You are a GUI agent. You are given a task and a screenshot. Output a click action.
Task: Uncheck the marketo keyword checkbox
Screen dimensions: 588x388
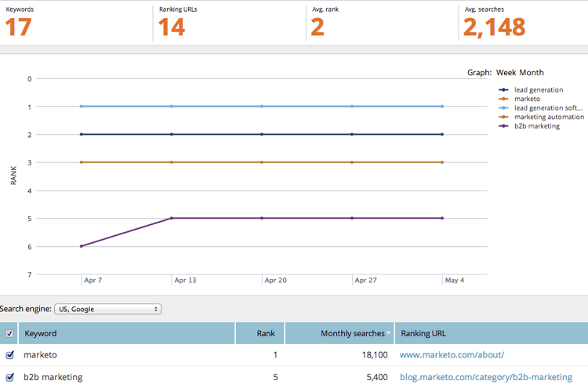(x=9, y=354)
